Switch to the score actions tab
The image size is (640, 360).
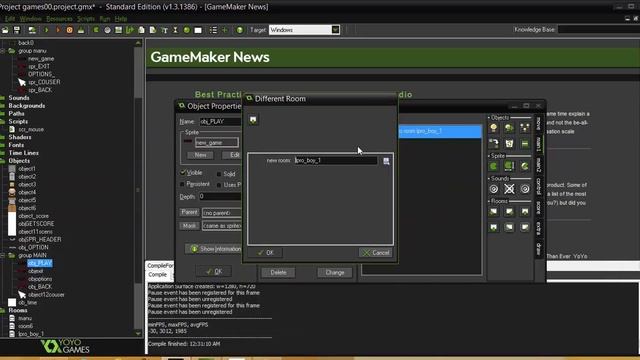tap(538, 208)
